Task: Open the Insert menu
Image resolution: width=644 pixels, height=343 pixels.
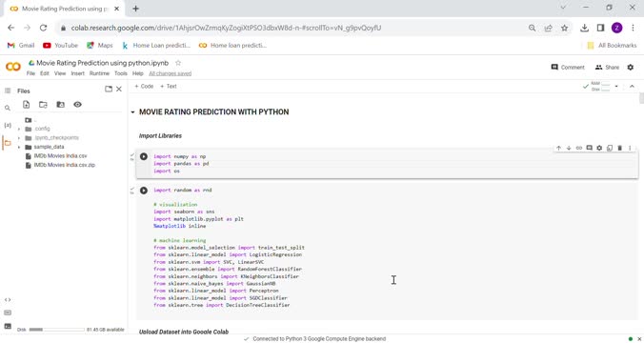Action: click(x=77, y=73)
